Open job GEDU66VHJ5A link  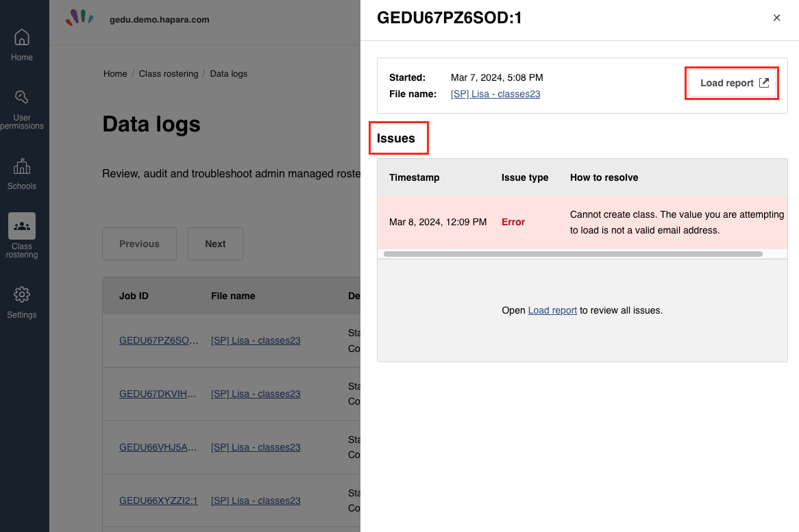(158, 447)
